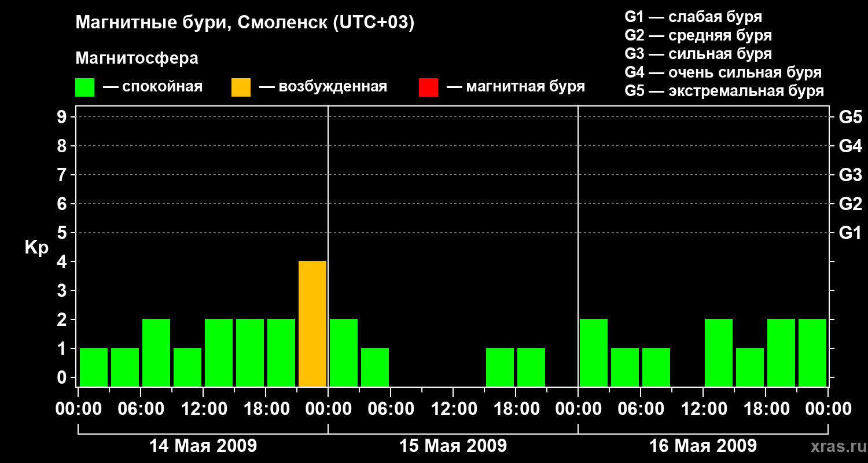Image resolution: width=868 pixels, height=463 pixels.
Task: Click the green Kp 1 bar at 18:00 on 15 May
Action: click(531, 367)
